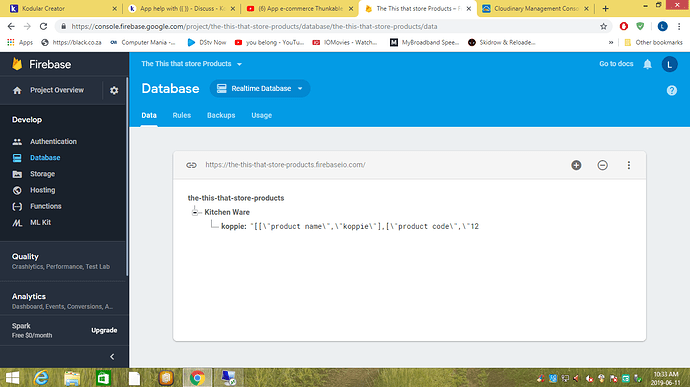
Task: Bookmark this page with star icon
Action: pyautogui.click(x=603, y=26)
